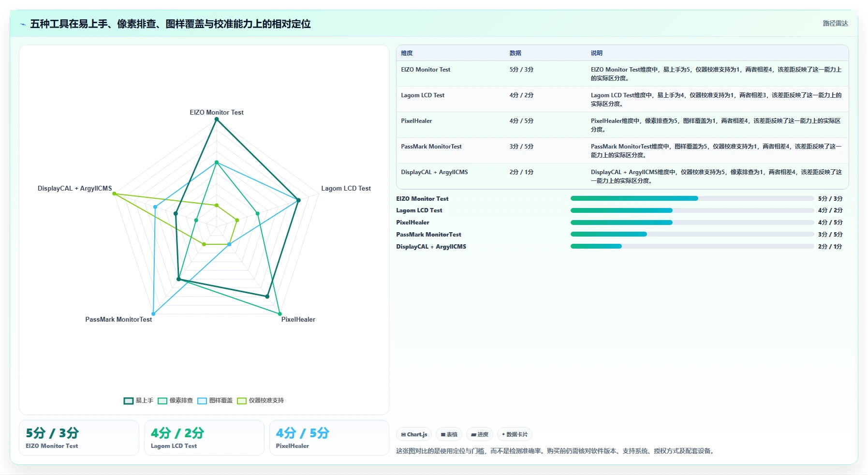Click the 进度 tag chip
Image resolution: width=868 pixels, height=475 pixels.
click(480, 434)
